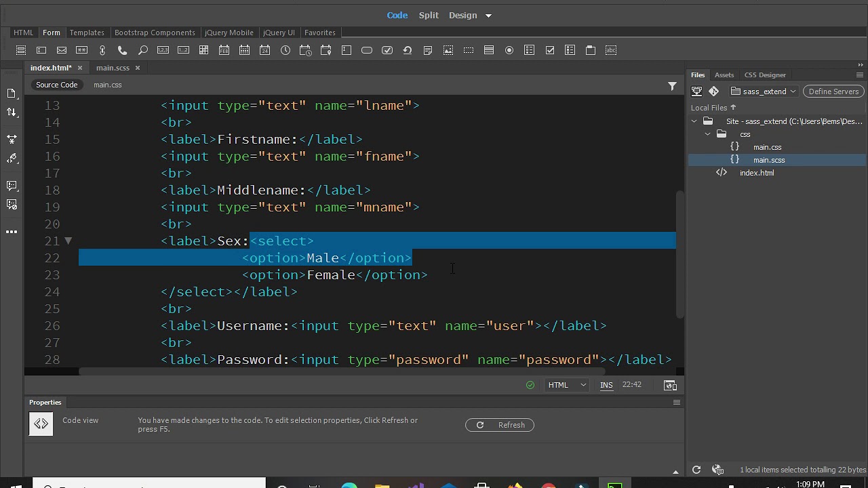The width and height of the screenshot is (868, 488).
Task: Collapse panels with the double-arrow icon
Action: [861, 65]
